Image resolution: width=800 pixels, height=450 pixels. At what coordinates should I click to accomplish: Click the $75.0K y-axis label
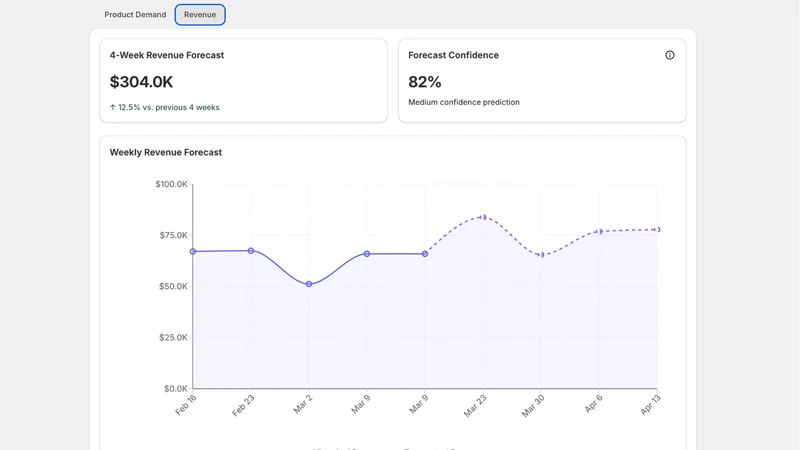173,235
